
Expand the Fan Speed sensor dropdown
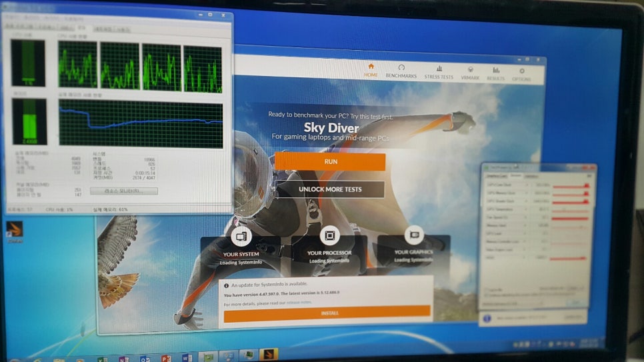[526, 217]
